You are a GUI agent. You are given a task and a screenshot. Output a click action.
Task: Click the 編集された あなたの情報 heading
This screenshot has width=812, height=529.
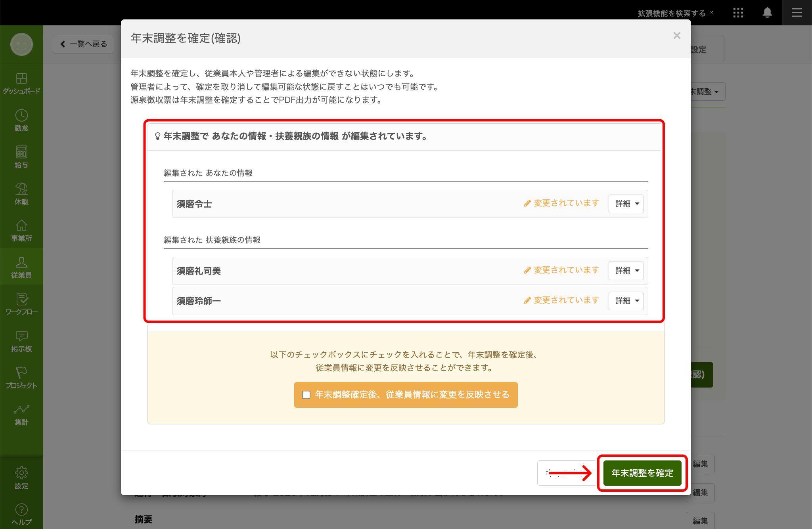208,173
